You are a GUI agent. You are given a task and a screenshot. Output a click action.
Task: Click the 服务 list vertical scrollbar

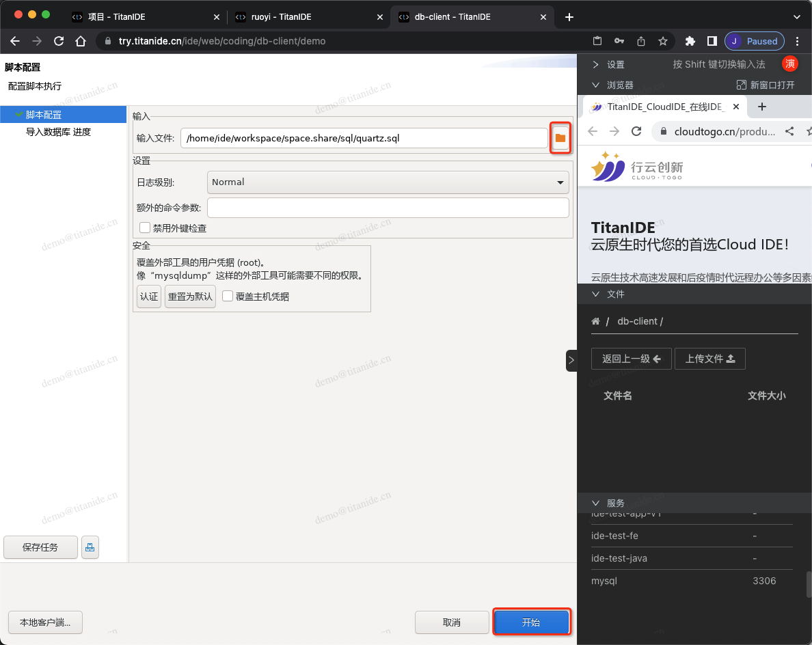tap(809, 584)
